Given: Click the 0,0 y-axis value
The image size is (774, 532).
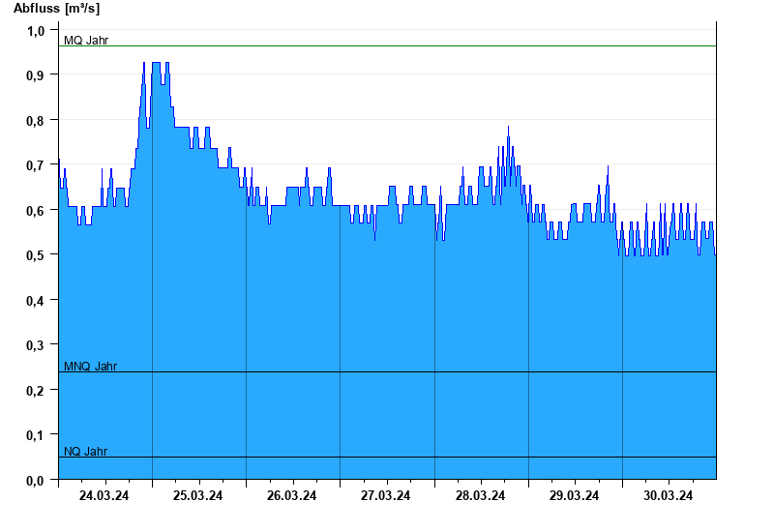Looking at the screenshot, I should tap(36, 480).
